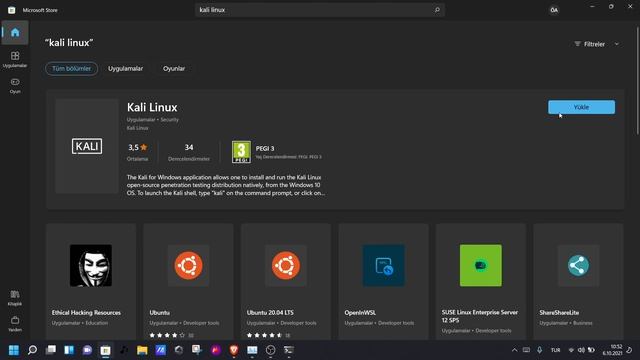The height and width of the screenshot is (360, 640).
Task: Click the Kali Linux app logo
Action: click(87, 146)
